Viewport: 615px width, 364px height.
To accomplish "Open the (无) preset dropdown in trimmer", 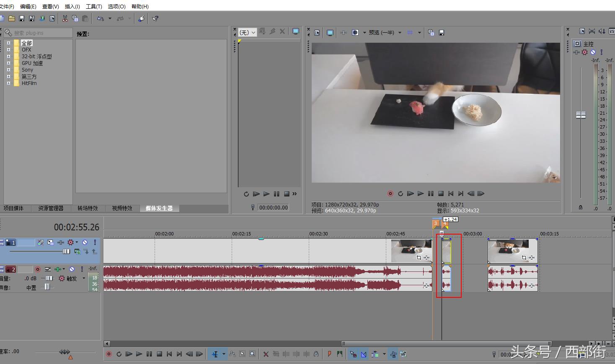I will click(x=248, y=32).
